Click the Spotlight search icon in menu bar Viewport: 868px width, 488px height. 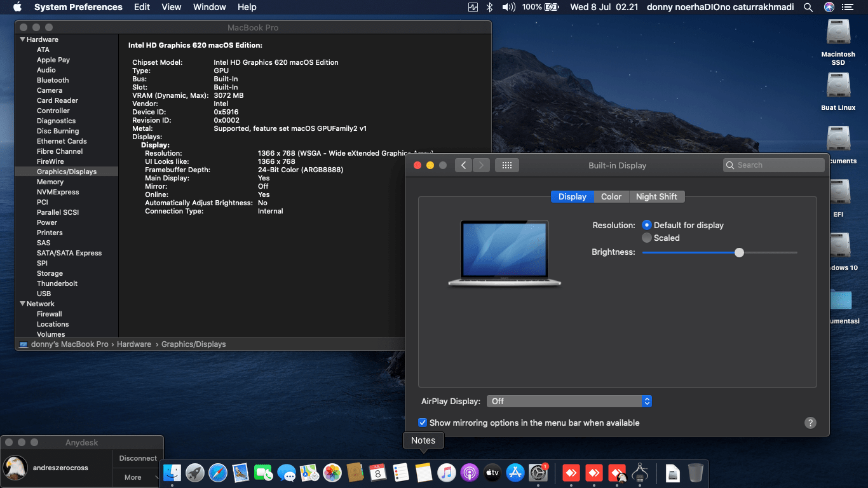[808, 7]
